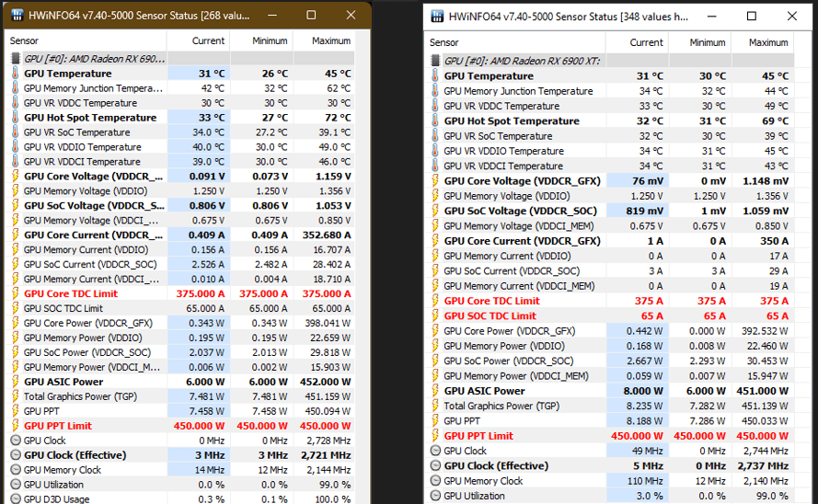Select GPU Hot Spot Temperature row in left window
818x504 pixels.
(x=180, y=118)
